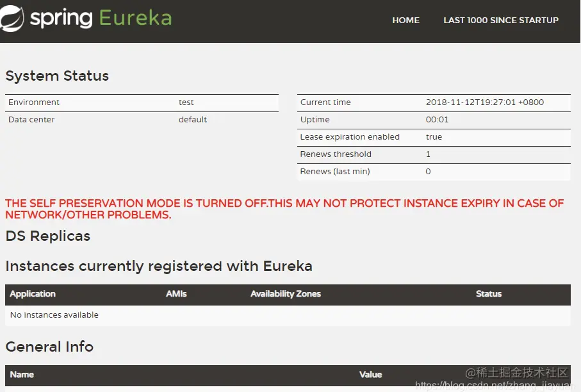Click the Application column header
This screenshot has width=581, height=392.
point(33,294)
